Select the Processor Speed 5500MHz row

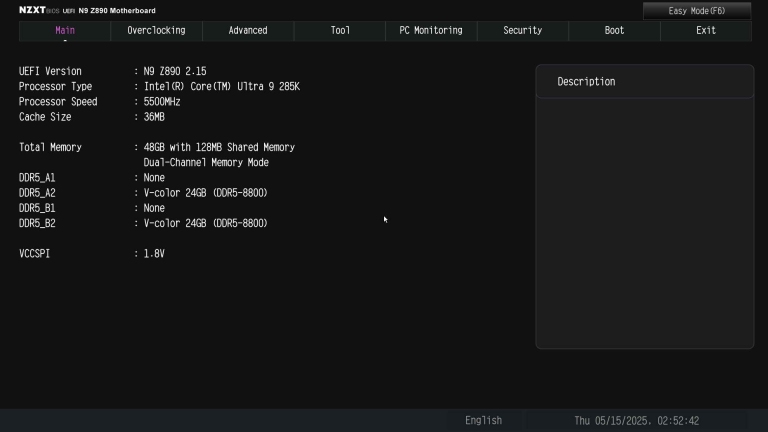99,102
